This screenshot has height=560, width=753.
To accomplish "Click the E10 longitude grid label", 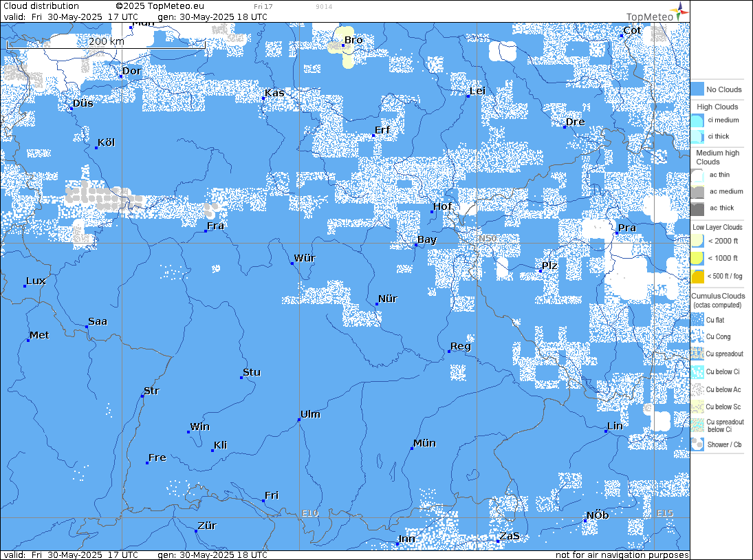I will click(310, 513).
